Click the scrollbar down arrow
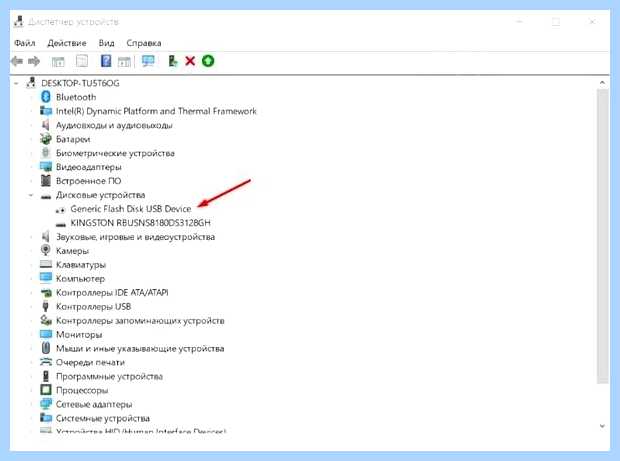The height and width of the screenshot is (461, 620). (x=602, y=426)
